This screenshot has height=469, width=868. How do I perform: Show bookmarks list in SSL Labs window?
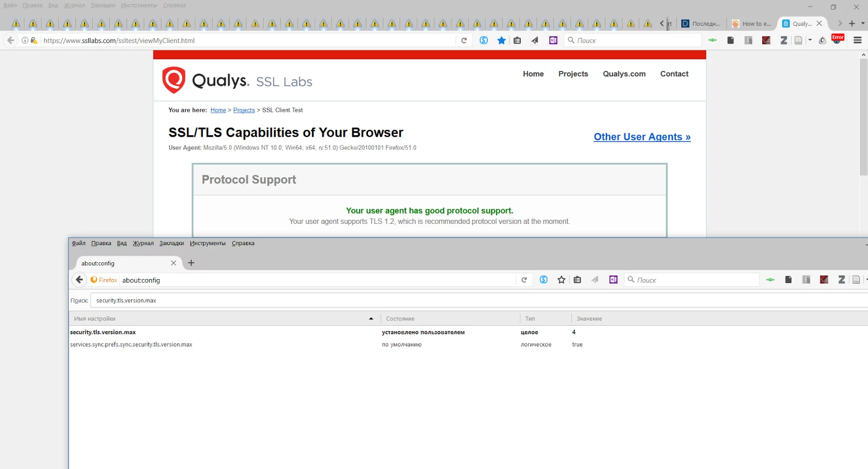pyautogui.click(x=517, y=41)
